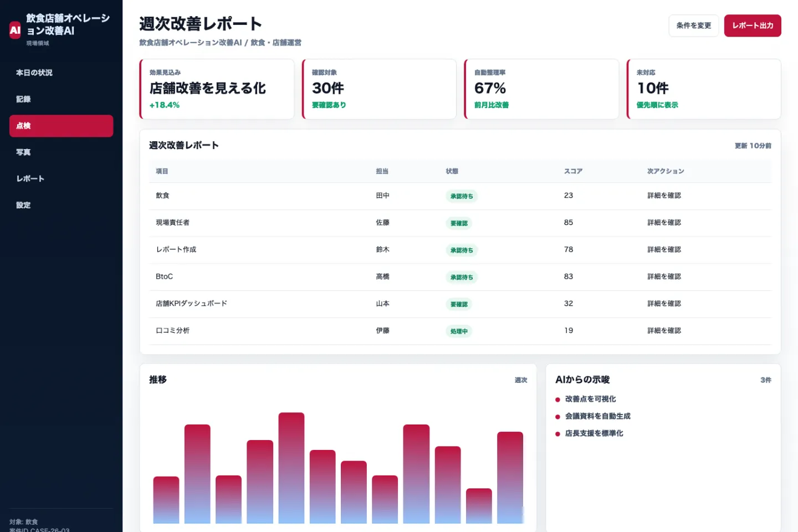Screen dimensions: 798x532
Task: Select the 店舗KPIダッシュボード row title
Action: tap(191, 304)
